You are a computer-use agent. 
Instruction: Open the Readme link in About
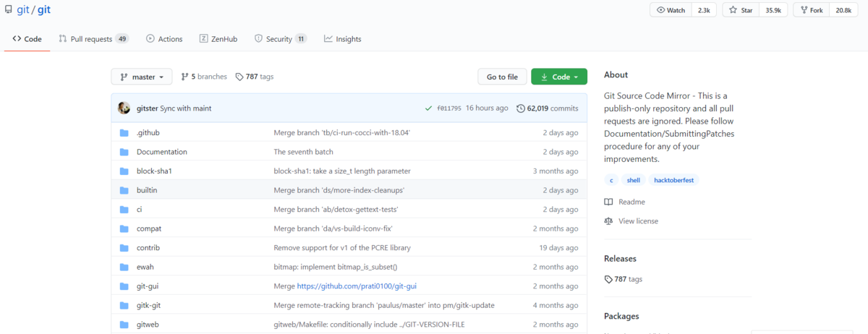(625, 202)
